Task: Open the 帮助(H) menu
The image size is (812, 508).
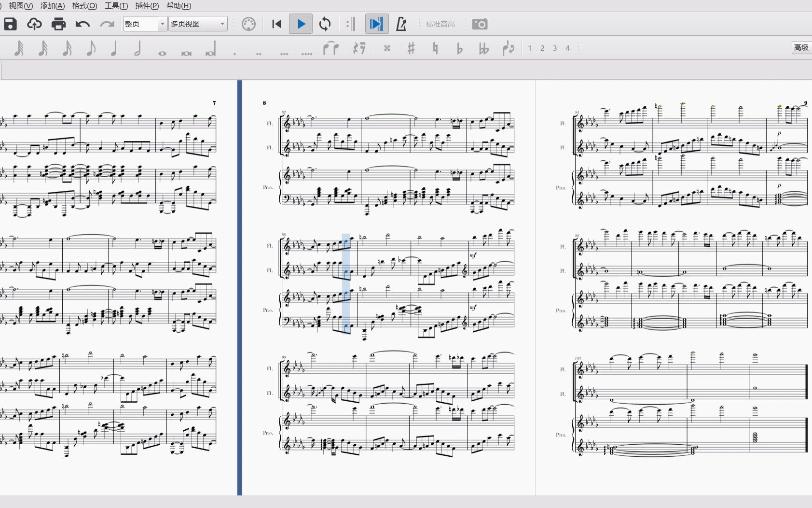Action: pos(179,6)
